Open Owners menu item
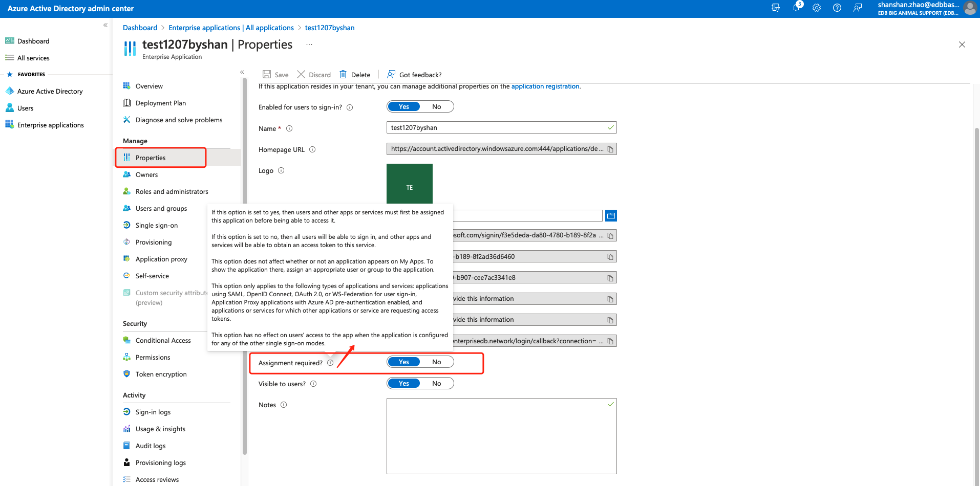 (146, 174)
